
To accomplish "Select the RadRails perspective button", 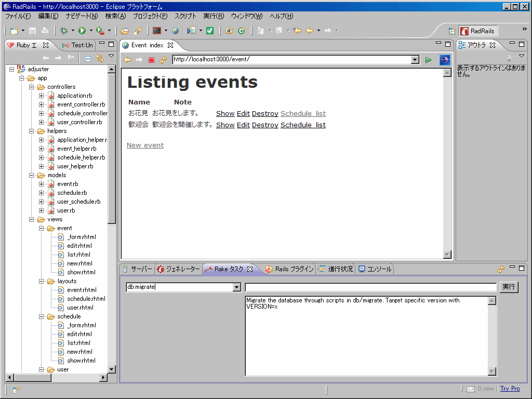I will point(478,31).
